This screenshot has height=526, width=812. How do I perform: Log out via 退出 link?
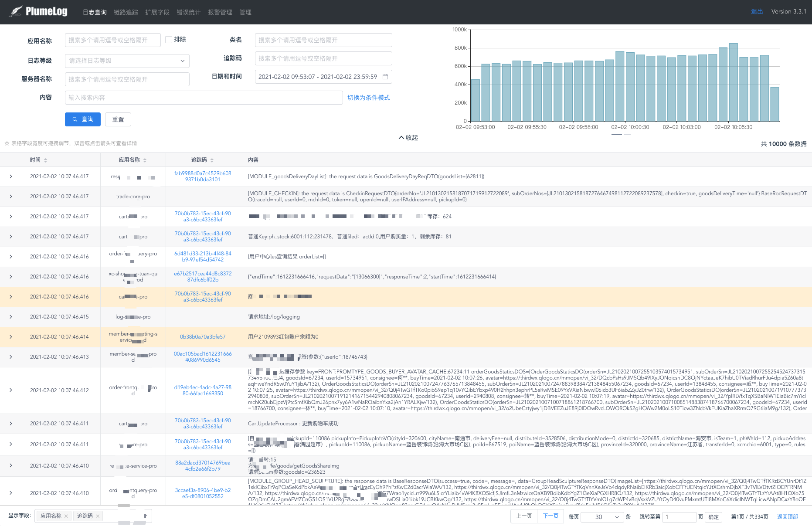pos(757,11)
